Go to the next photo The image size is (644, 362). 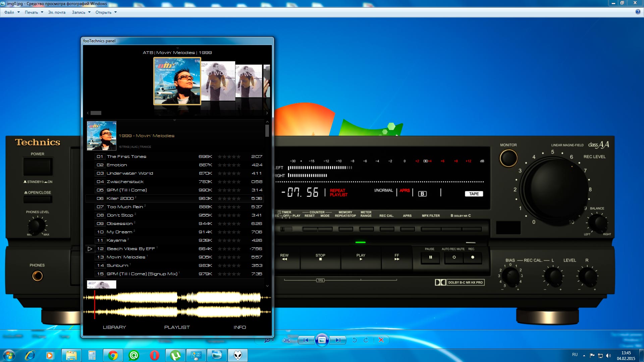click(x=338, y=340)
